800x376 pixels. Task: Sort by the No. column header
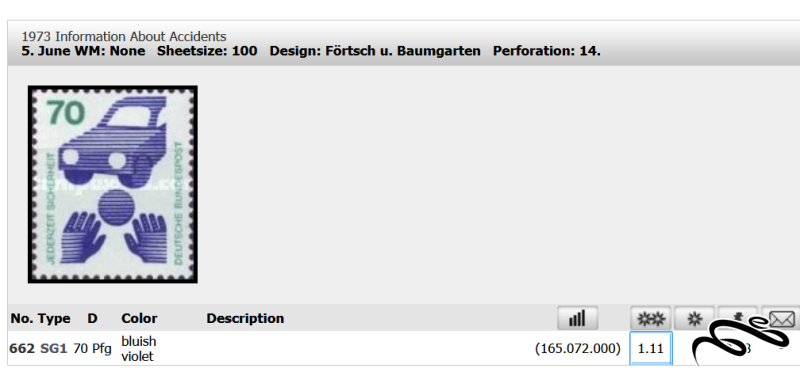point(21,318)
